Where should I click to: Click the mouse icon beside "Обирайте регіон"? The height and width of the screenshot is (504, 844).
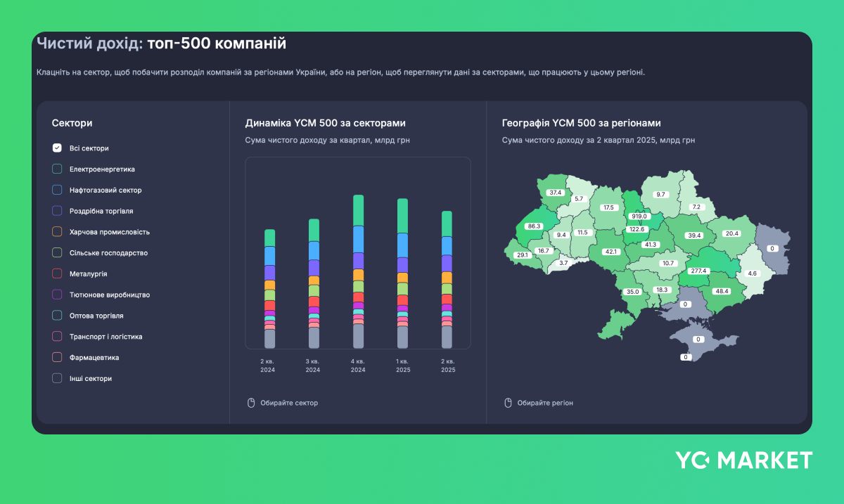pos(508,402)
